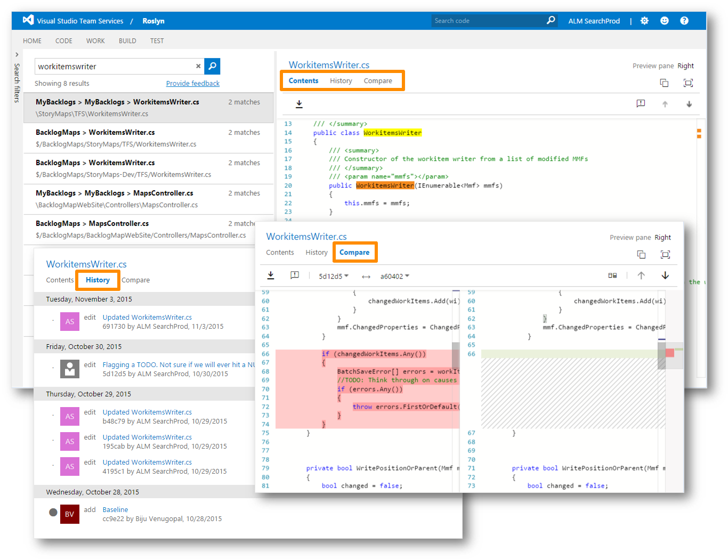Switch to the History tab
Image resolution: width=728 pixels, height=560 pixels.
[x=97, y=280]
